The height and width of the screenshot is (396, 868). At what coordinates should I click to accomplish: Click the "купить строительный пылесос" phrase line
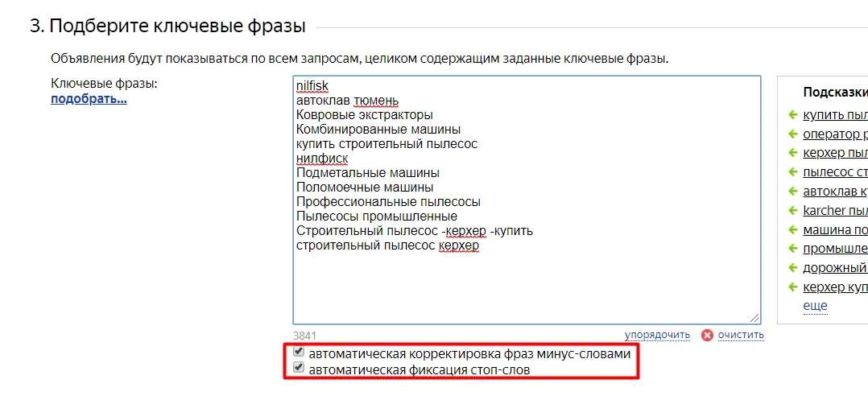click(x=387, y=144)
